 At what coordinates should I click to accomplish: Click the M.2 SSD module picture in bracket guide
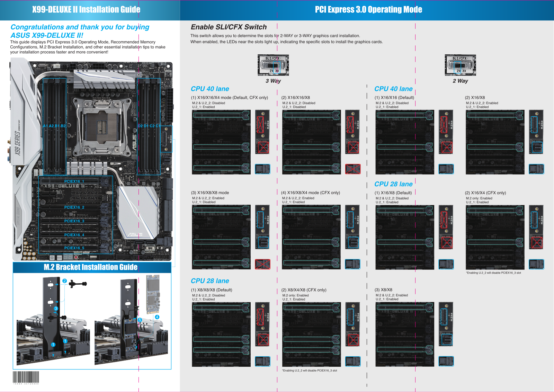153,294
